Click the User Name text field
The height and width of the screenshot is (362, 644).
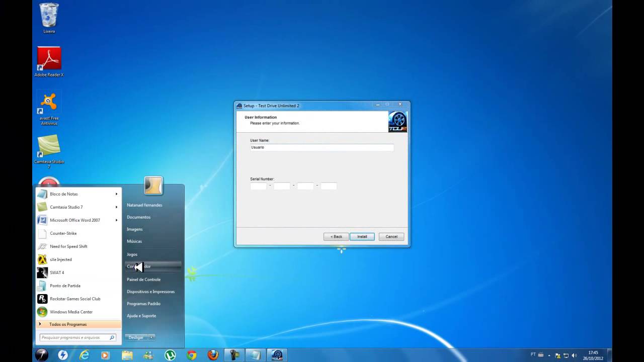pos(322,147)
